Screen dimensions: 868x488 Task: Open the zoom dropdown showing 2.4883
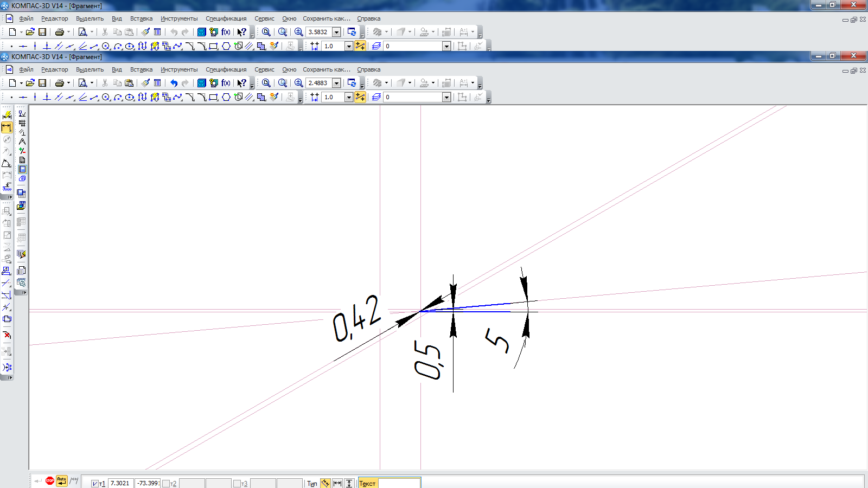click(336, 83)
